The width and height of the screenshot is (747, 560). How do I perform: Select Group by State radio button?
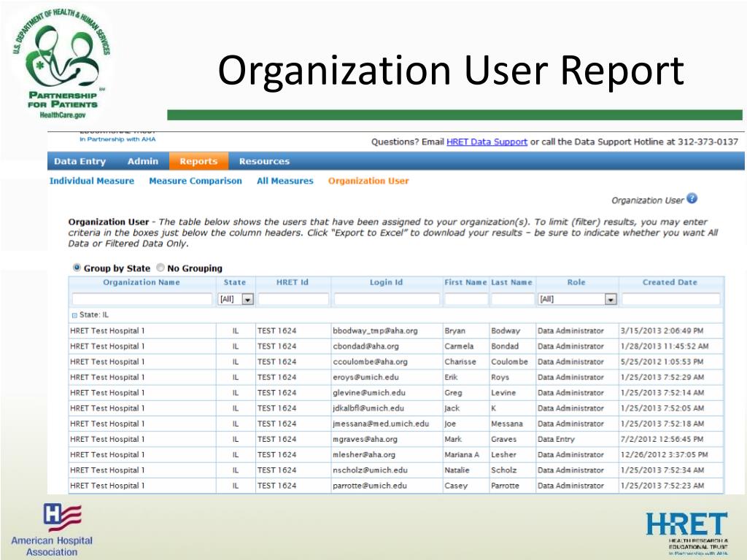point(76,268)
